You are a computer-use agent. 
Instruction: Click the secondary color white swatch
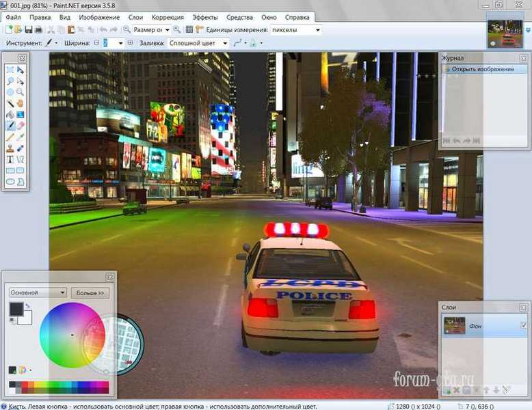[26, 319]
